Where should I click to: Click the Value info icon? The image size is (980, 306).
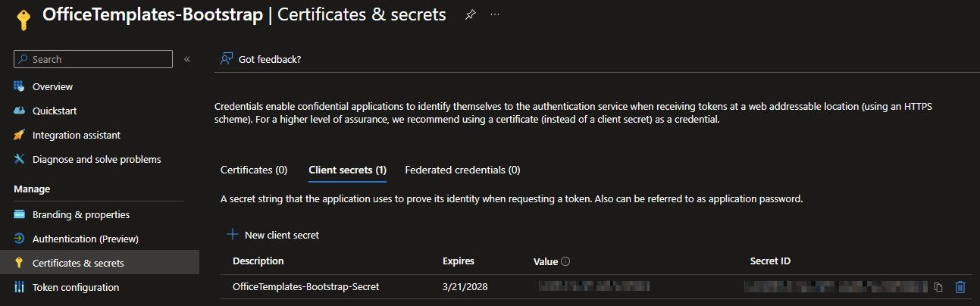click(565, 261)
